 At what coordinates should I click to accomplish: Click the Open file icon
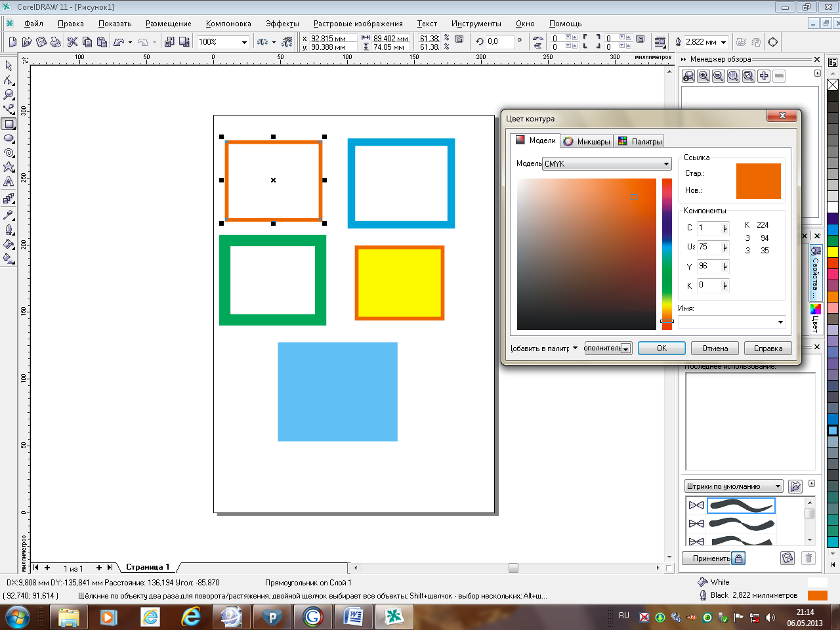coord(27,42)
